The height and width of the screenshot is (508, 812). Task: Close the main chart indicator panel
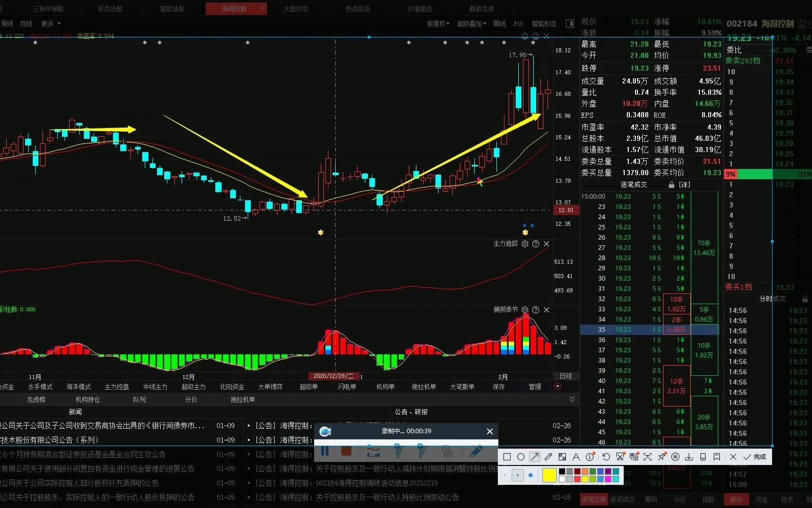(x=546, y=36)
